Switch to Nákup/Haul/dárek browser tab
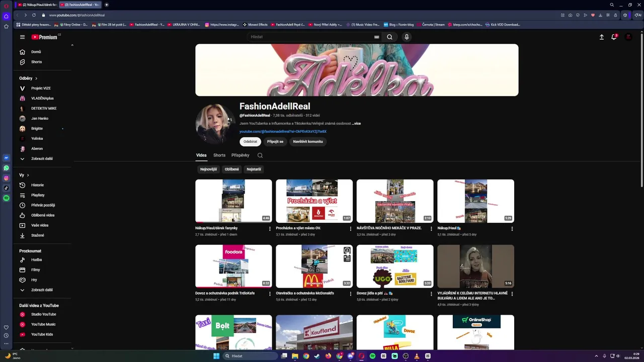The height and width of the screenshot is (362, 644). click(38, 5)
